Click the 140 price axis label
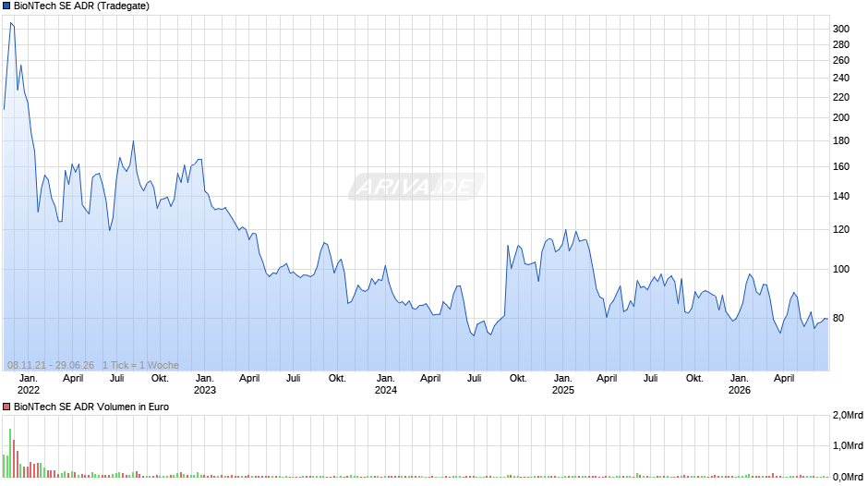 click(x=841, y=196)
